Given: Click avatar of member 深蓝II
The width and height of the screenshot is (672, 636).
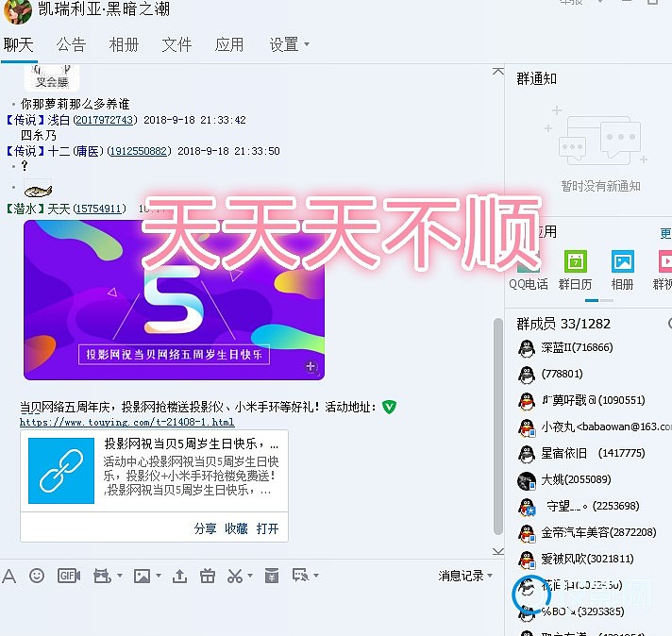Looking at the screenshot, I should tap(527, 348).
